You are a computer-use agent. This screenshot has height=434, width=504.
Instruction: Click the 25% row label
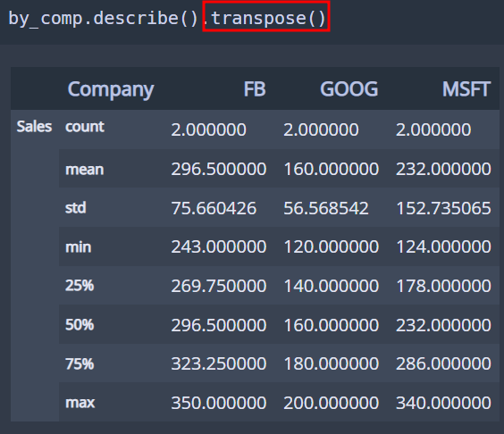(x=80, y=286)
